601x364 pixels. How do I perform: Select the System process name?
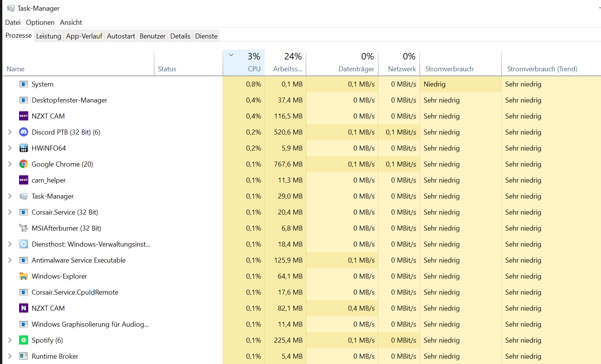click(42, 84)
